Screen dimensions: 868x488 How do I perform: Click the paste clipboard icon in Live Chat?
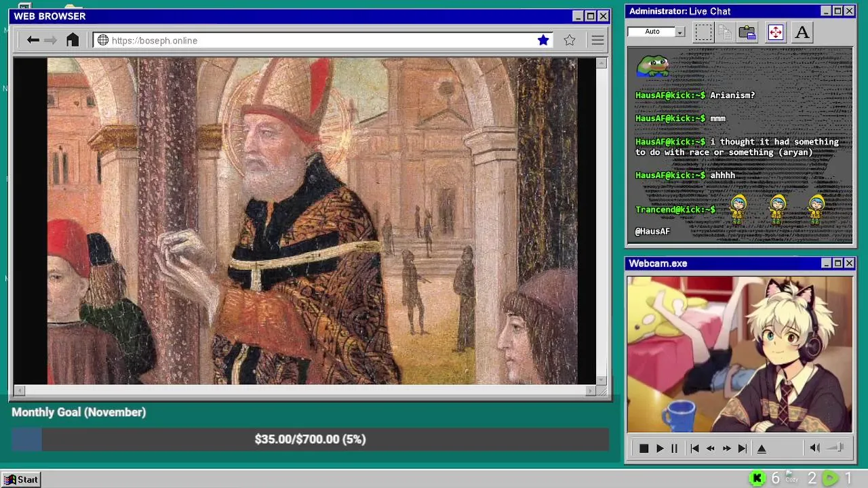tap(747, 32)
